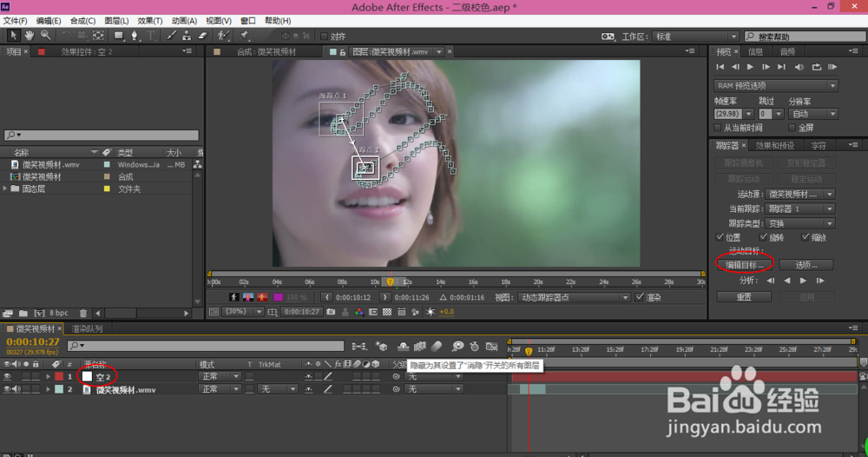Click set in point button in layer viewer
The width and height of the screenshot is (868, 457).
(326, 297)
